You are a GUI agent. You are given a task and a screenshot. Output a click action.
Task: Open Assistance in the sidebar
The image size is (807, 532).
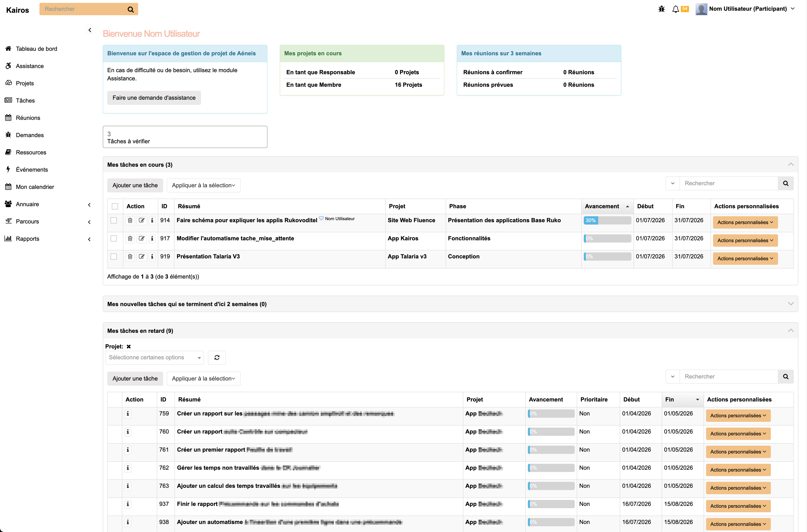click(30, 66)
